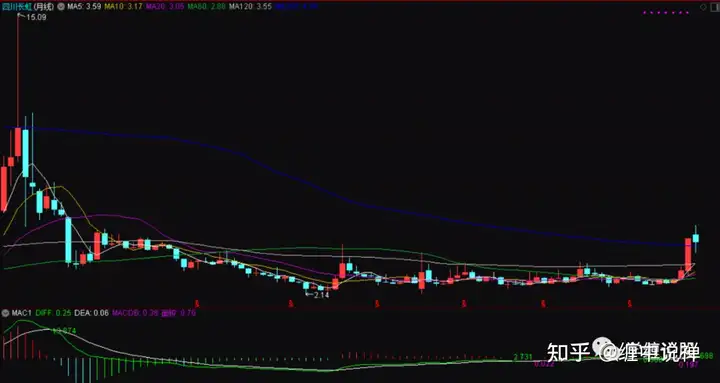Click the 15.09 high price marker
Image resolution: width=720 pixels, height=383 pixels.
(36, 17)
